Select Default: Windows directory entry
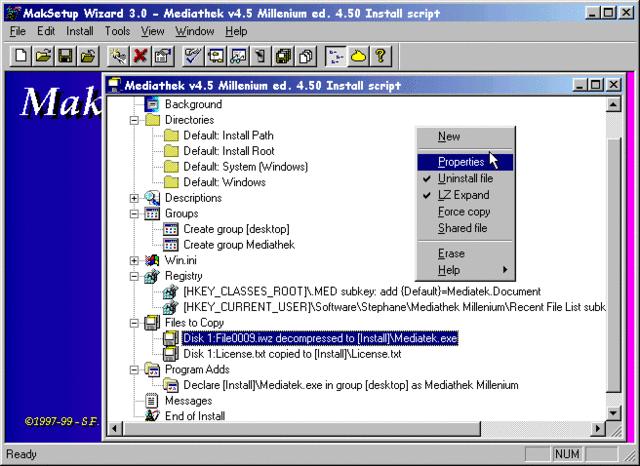Viewport: 640px width, 466px height. 224,182
